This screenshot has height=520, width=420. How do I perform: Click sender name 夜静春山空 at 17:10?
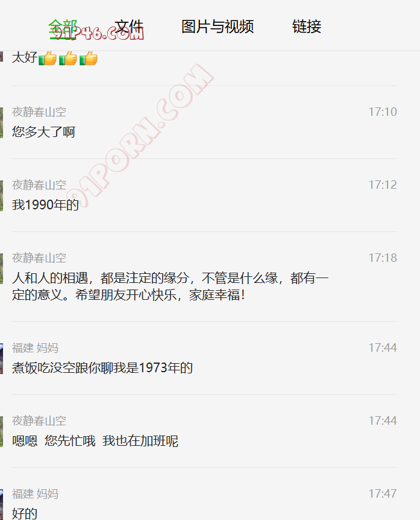point(39,112)
